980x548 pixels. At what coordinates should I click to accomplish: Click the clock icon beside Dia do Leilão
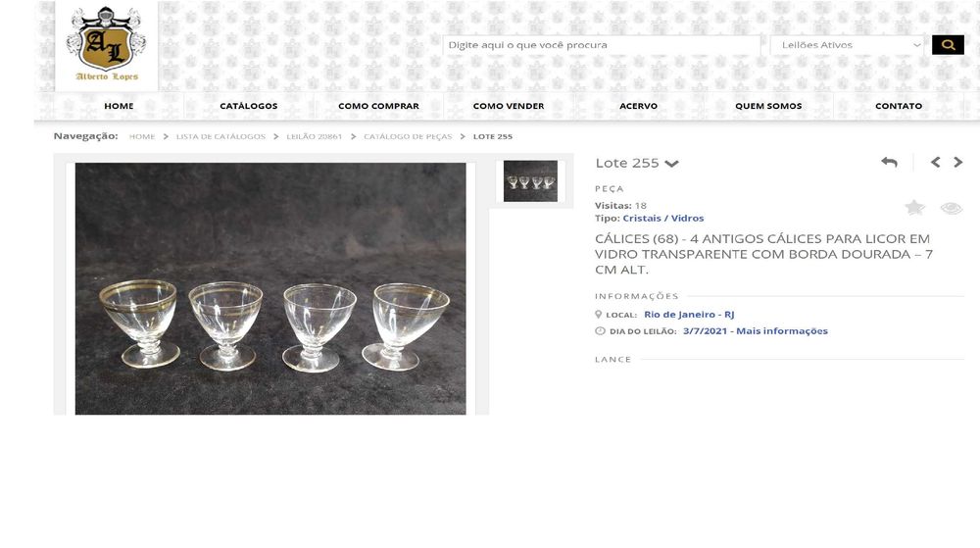point(600,331)
